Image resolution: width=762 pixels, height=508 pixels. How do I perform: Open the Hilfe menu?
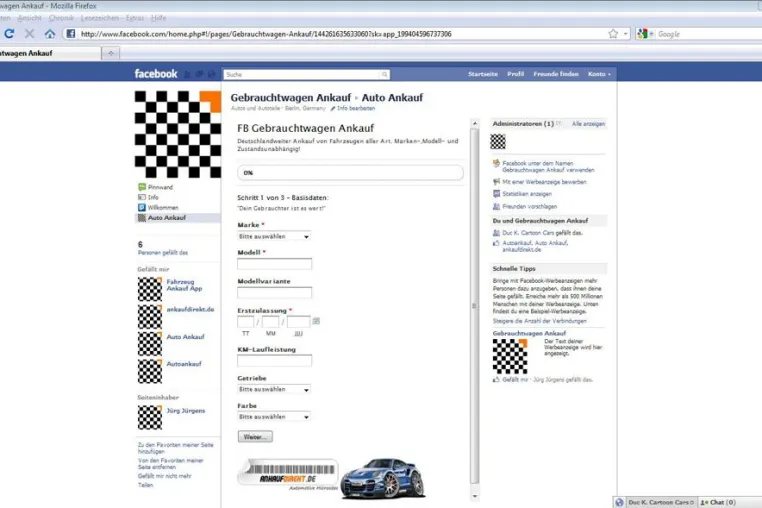[x=158, y=18]
